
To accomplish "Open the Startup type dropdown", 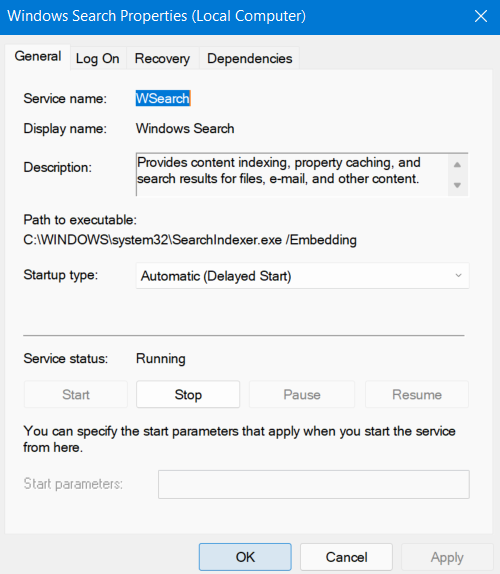I will pos(302,276).
